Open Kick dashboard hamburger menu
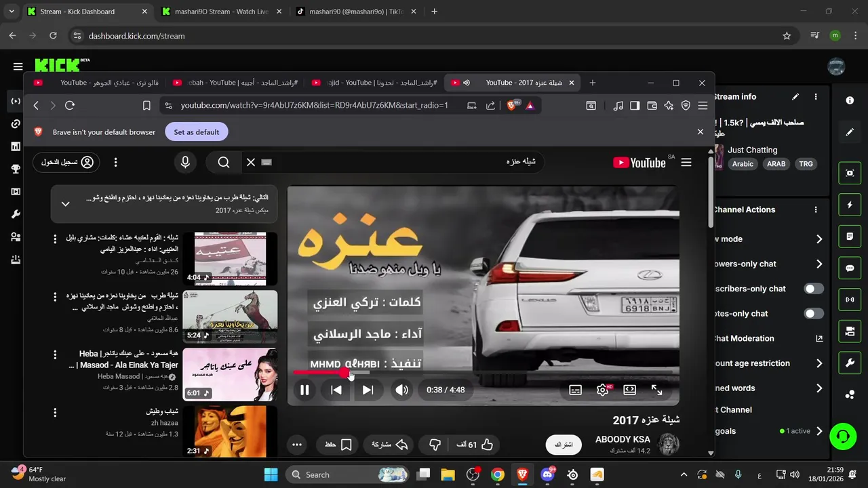The width and height of the screenshot is (868, 488). point(18,66)
